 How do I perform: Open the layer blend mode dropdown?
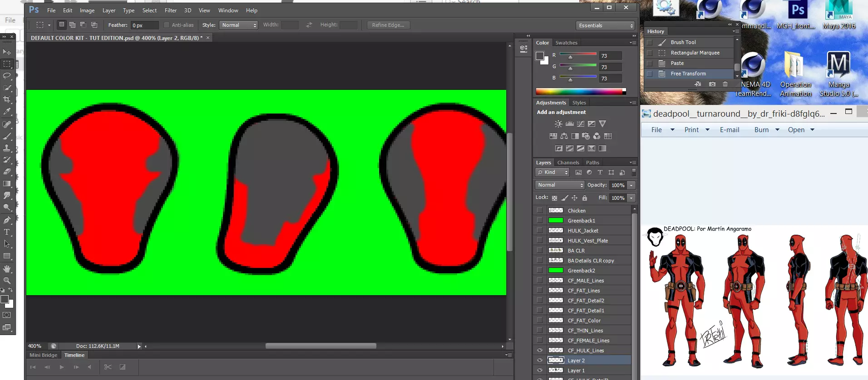tap(560, 185)
